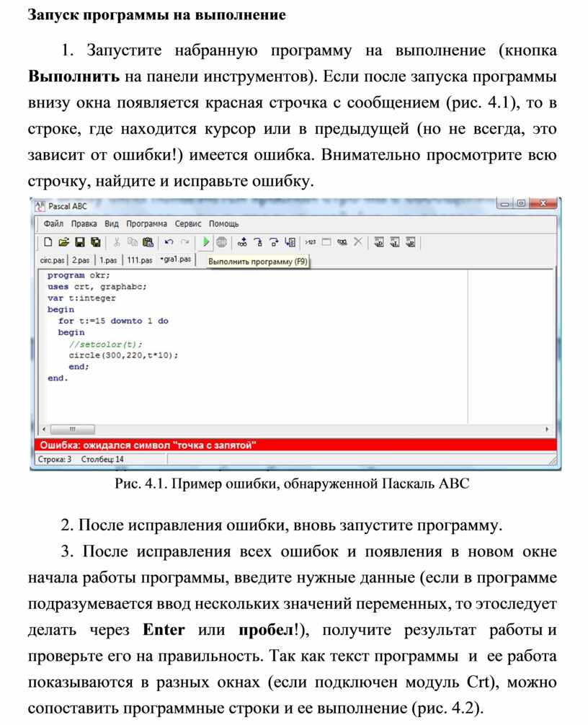Switch to the 111.pas tab

[140, 260]
